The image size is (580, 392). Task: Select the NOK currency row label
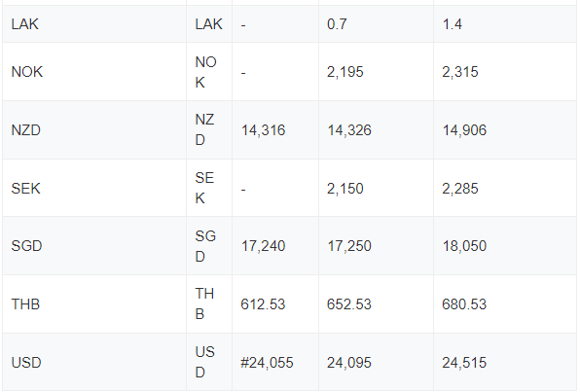coord(27,72)
